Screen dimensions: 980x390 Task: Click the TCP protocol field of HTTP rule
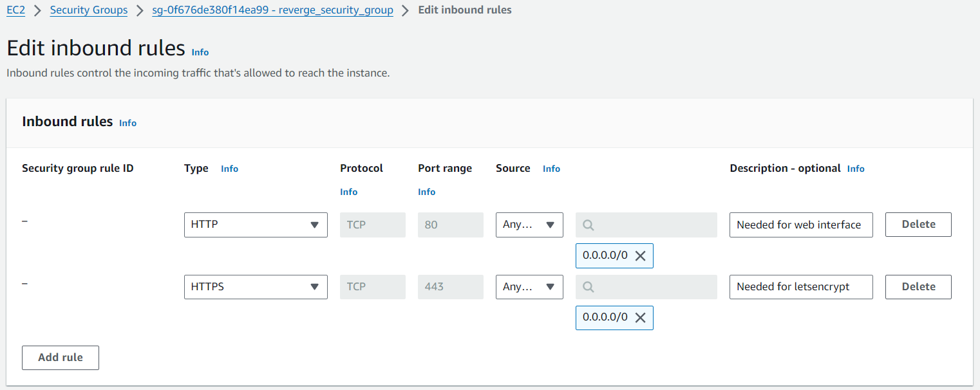[x=373, y=225]
